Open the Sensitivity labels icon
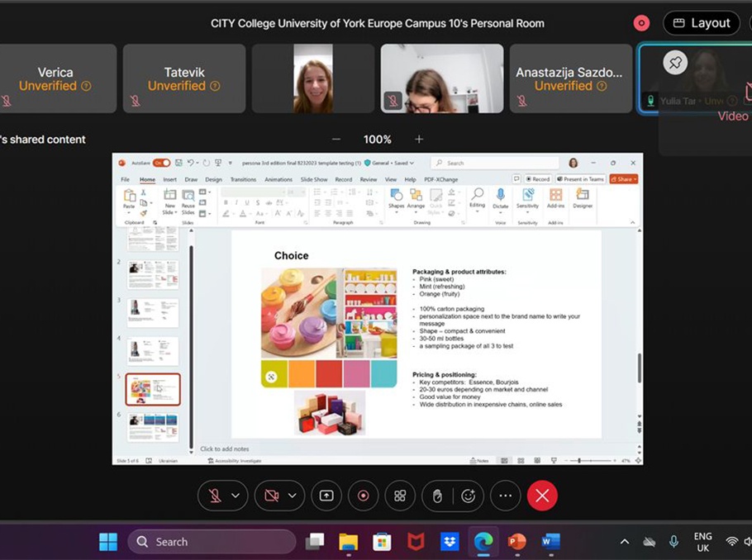Screen dimensions: 752x560 (527, 194)
